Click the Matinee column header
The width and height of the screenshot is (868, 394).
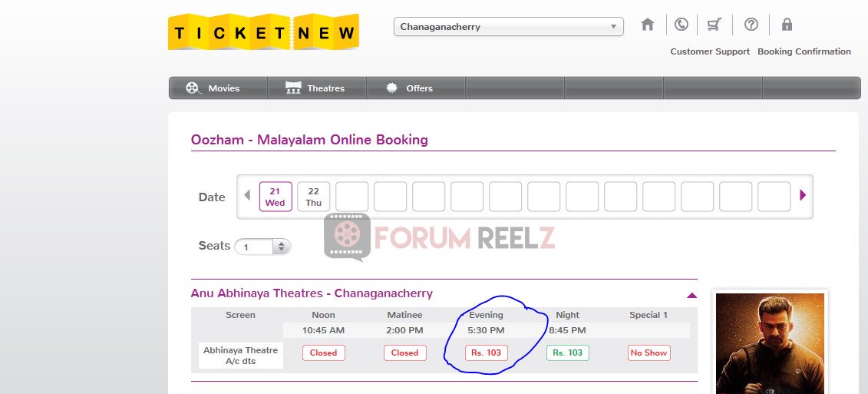coord(404,315)
